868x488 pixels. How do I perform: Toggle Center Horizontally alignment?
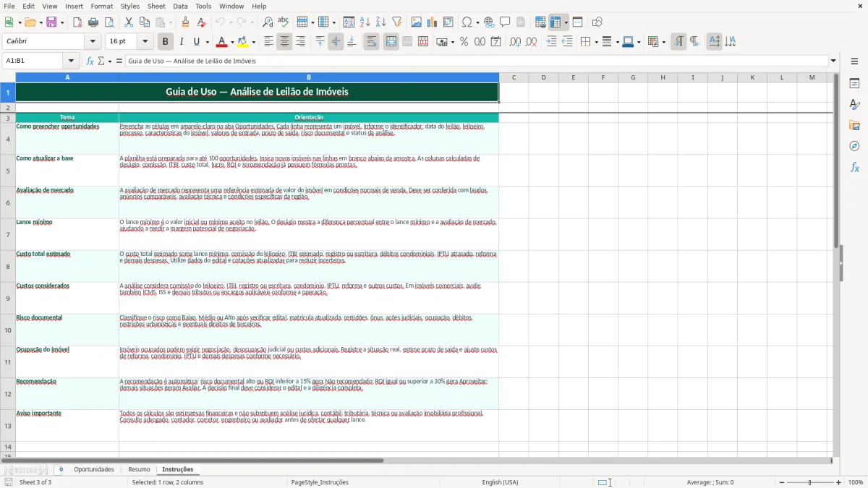click(284, 42)
